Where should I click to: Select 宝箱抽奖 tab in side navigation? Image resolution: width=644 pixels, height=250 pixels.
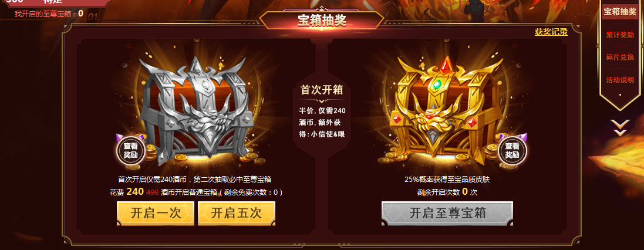click(620, 12)
